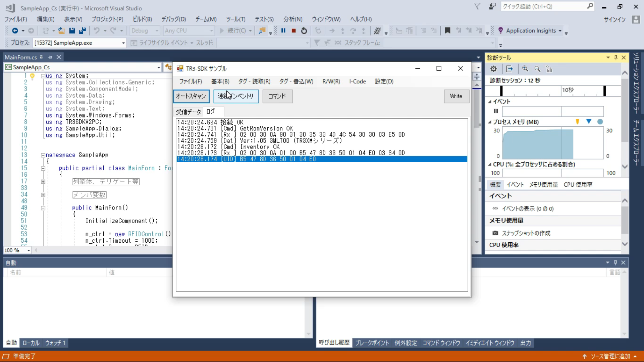Click the Restart debugging icon

[x=304, y=31]
